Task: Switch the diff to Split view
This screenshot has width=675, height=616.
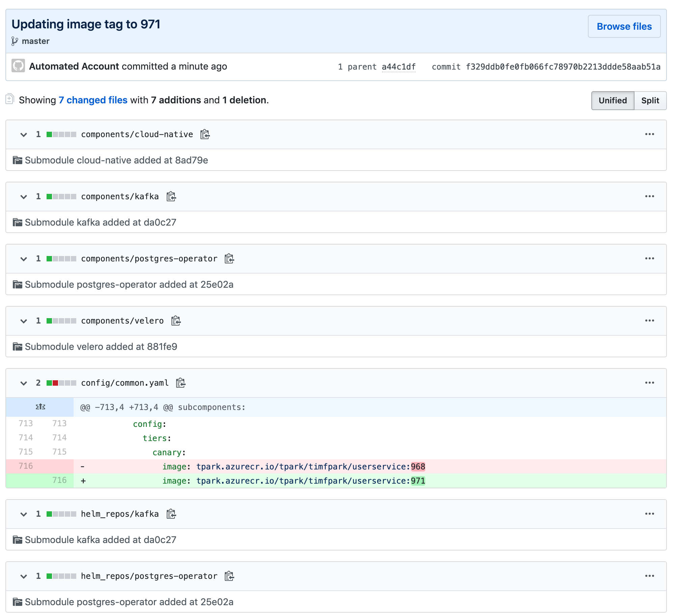Action: click(650, 100)
